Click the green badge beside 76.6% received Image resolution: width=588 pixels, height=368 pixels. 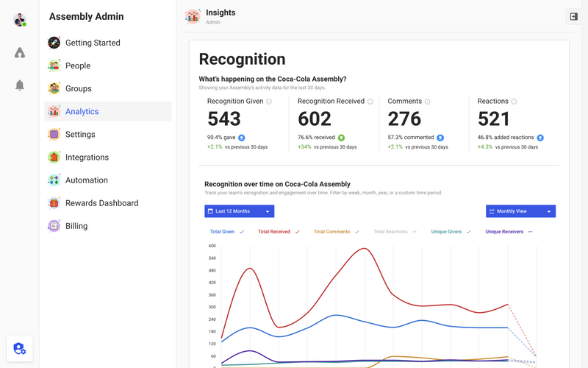tap(341, 138)
